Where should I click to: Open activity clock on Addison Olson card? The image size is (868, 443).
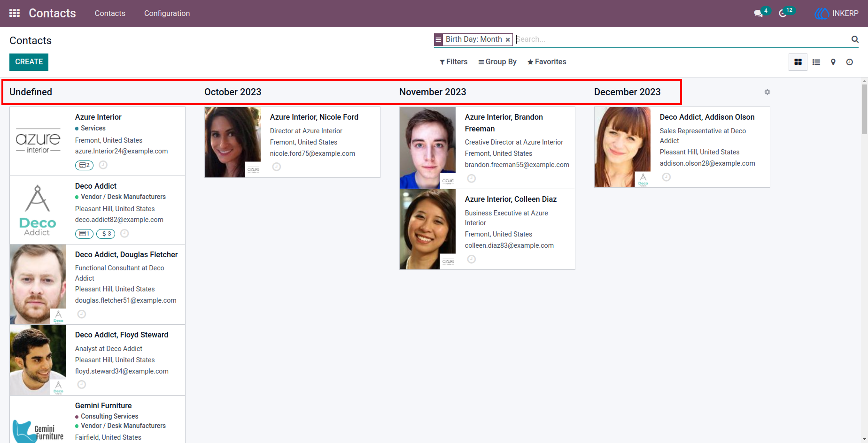[x=666, y=177]
